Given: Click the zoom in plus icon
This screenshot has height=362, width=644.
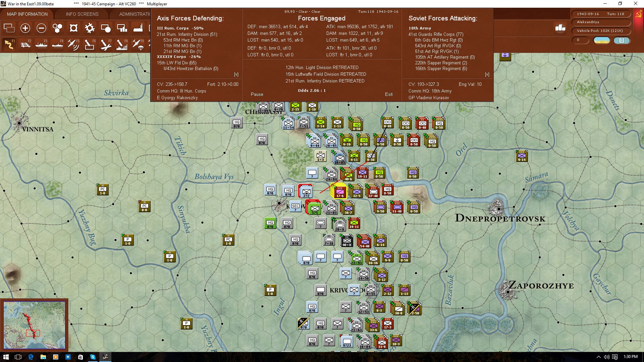Looking at the screenshot, I should point(25,28).
